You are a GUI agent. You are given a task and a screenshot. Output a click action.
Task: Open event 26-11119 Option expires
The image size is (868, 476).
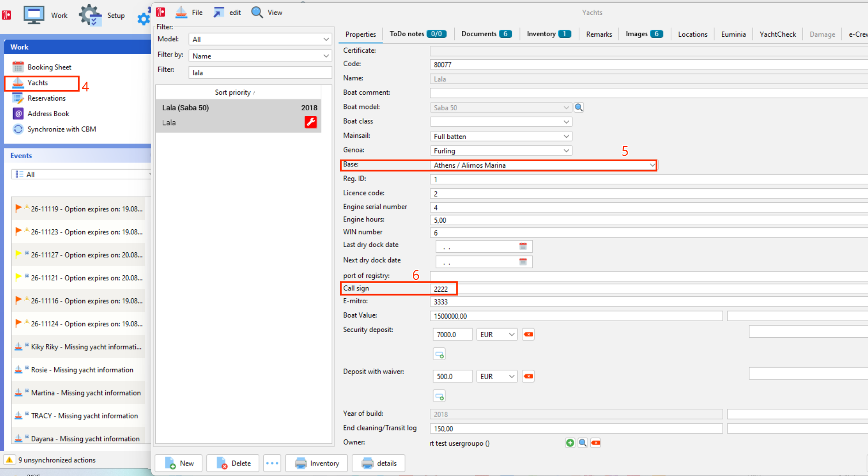point(79,209)
